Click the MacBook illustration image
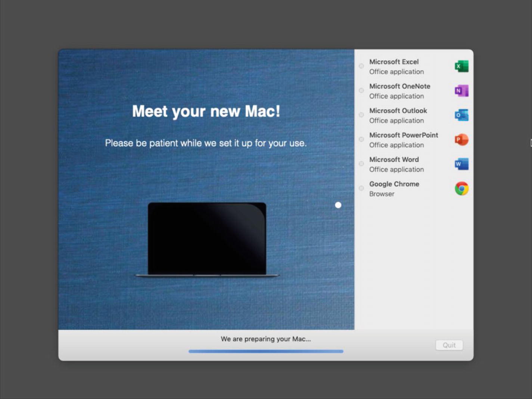This screenshot has height=399, width=532. tap(207, 239)
